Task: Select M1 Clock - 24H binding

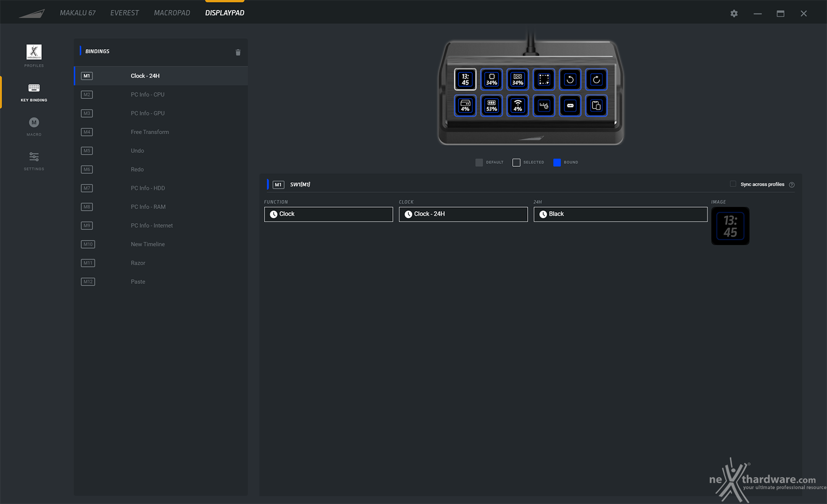Action: point(161,76)
